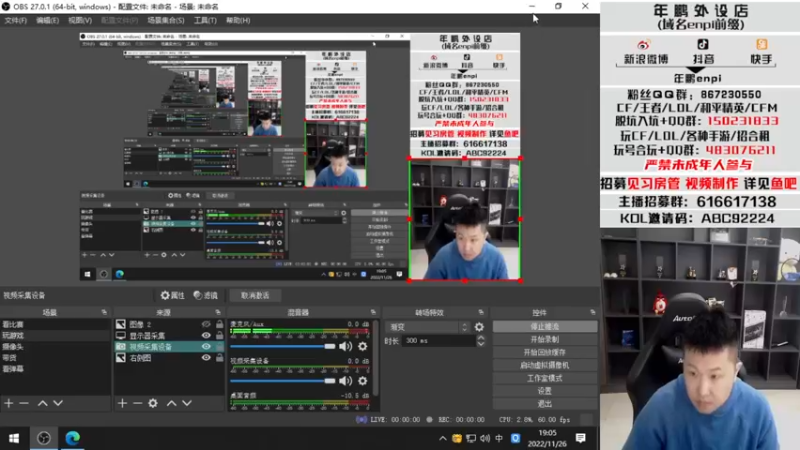The height and width of the screenshot is (450, 800).
Task: Open transition properties gear icon
Action: (x=479, y=327)
